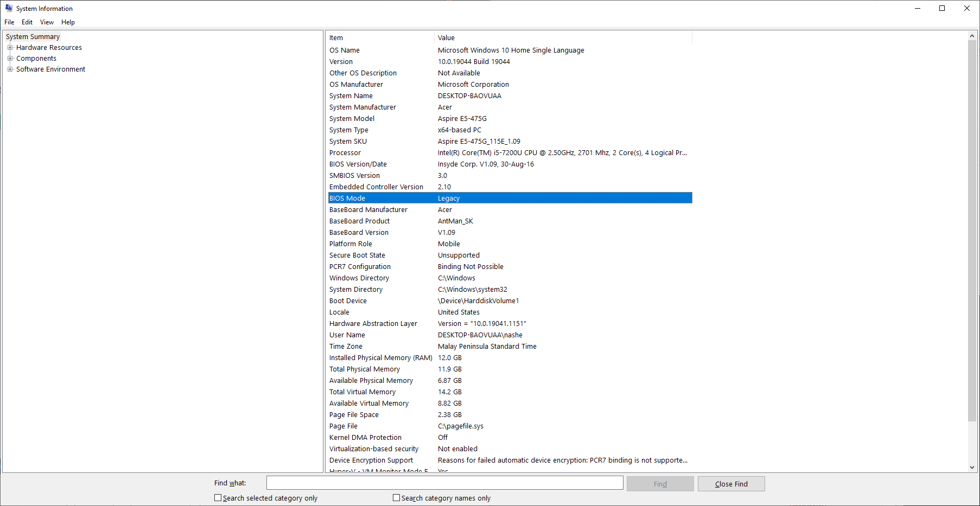Select the Secure Boot State row
The image size is (980, 506).
(510, 255)
